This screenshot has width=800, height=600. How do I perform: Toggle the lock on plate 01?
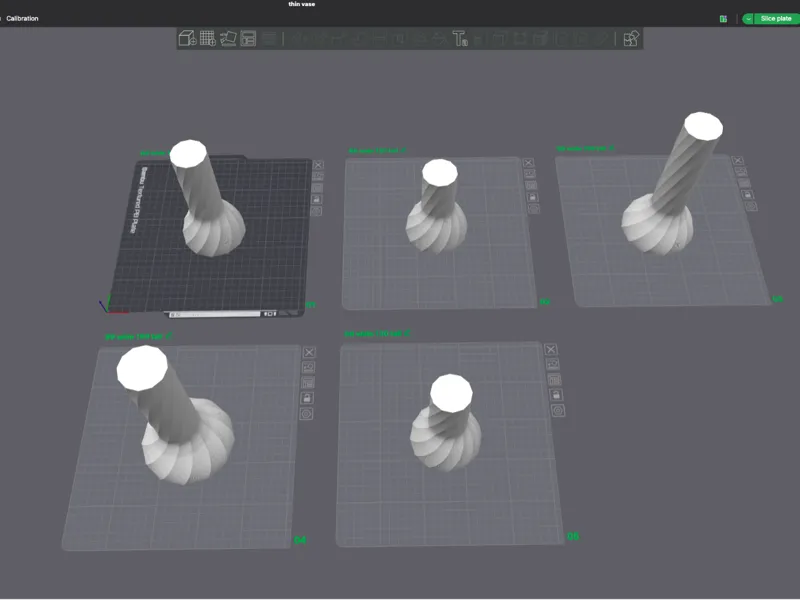click(x=316, y=199)
